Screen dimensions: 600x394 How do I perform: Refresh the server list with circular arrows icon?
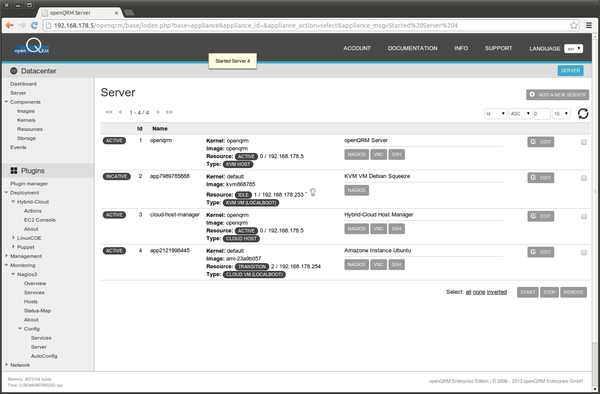point(583,113)
